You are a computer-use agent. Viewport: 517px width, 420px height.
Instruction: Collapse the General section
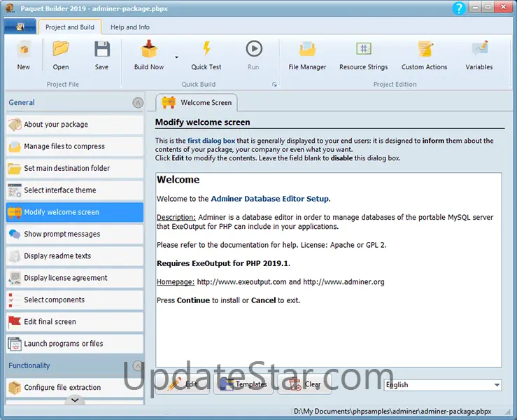138,103
